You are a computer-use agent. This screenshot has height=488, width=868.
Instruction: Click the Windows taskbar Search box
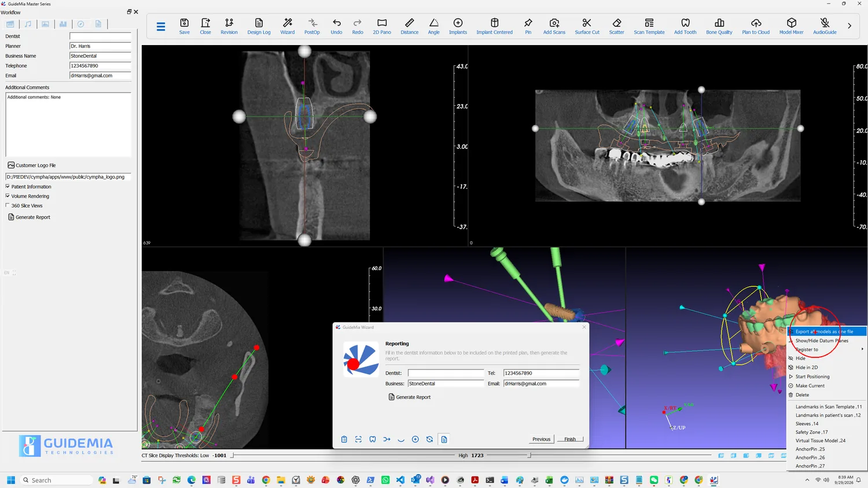56,480
